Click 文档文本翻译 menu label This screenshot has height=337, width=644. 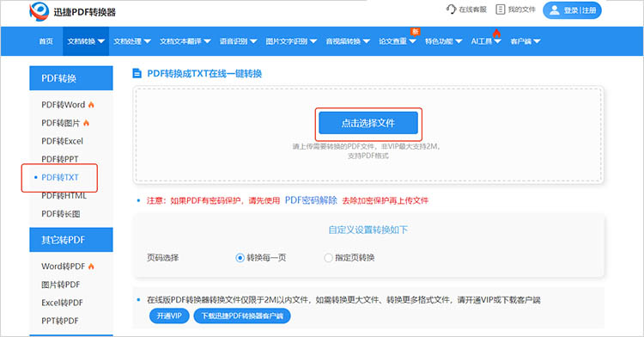coord(180,41)
